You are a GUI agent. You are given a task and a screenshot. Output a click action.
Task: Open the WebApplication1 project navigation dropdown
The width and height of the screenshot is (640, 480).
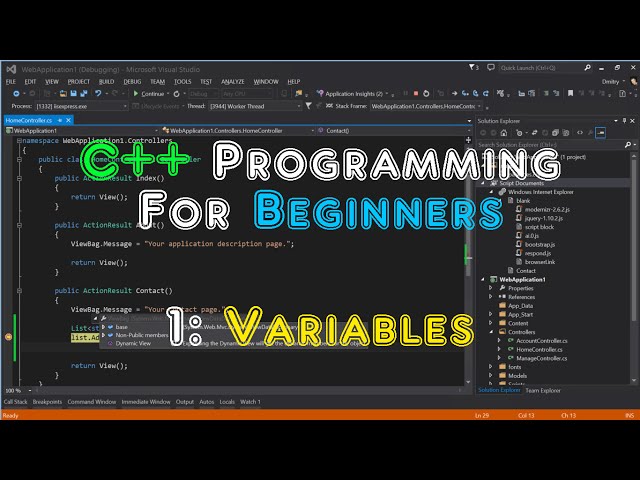[82, 131]
